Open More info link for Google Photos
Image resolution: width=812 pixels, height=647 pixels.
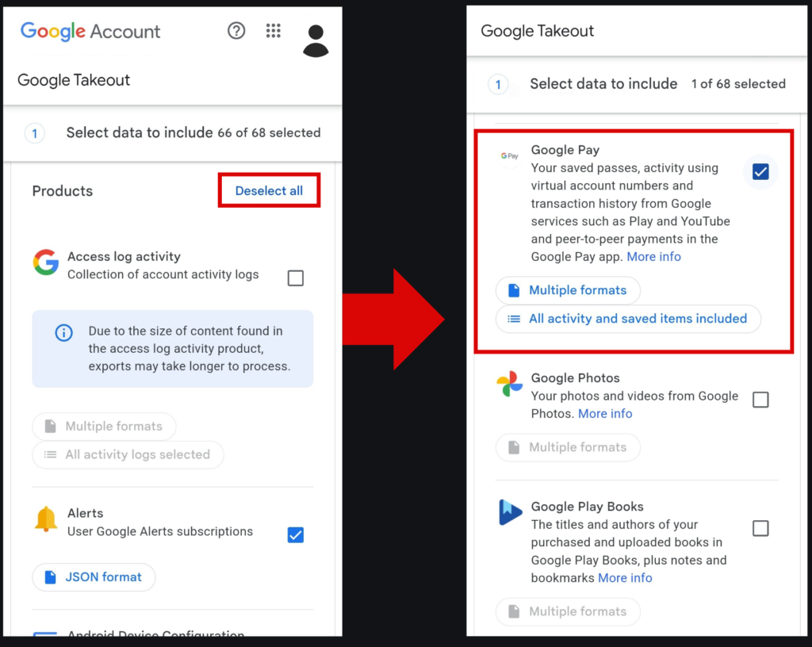(x=605, y=414)
